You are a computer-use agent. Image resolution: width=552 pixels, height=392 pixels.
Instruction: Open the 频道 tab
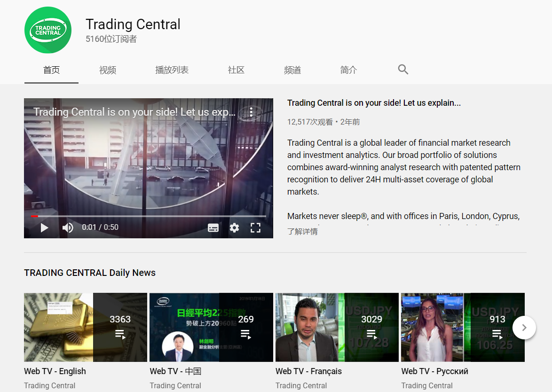click(292, 70)
